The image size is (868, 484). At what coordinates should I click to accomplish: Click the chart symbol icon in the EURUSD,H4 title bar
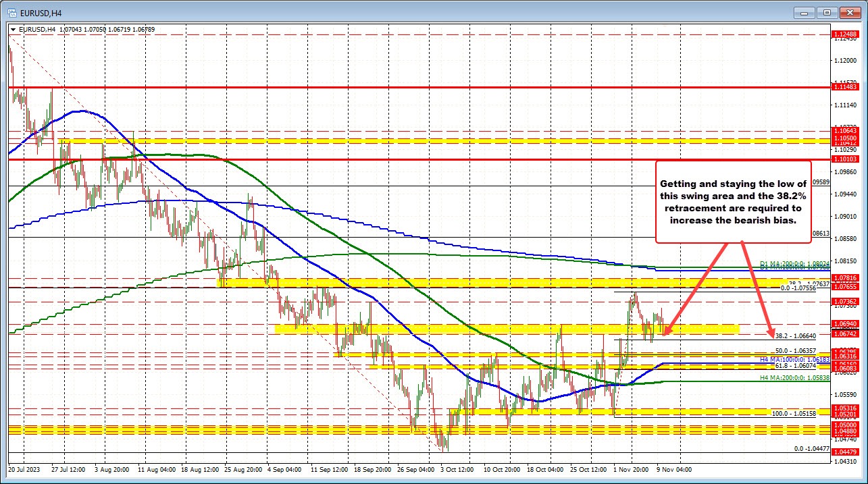14,11
